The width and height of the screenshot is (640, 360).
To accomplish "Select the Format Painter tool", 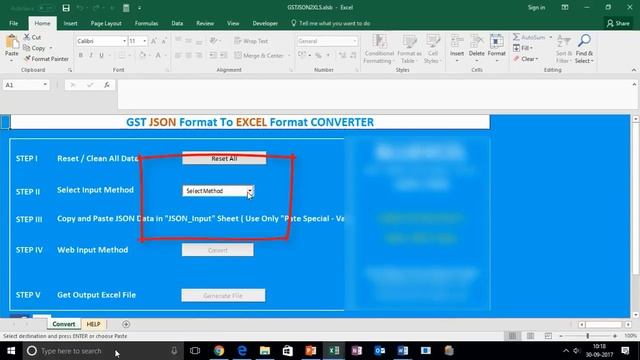I will 46,59.
